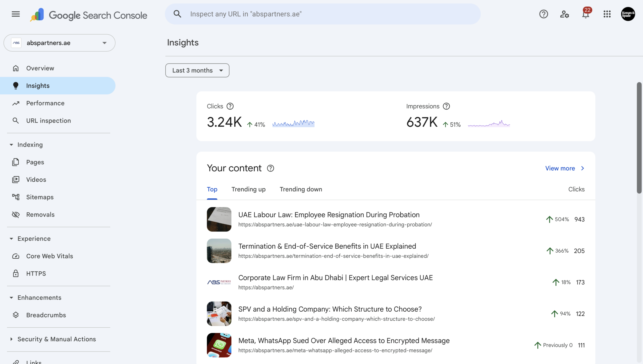Open the Konan & Spade account avatar
Screen dimensions: 643x364
click(x=628, y=14)
